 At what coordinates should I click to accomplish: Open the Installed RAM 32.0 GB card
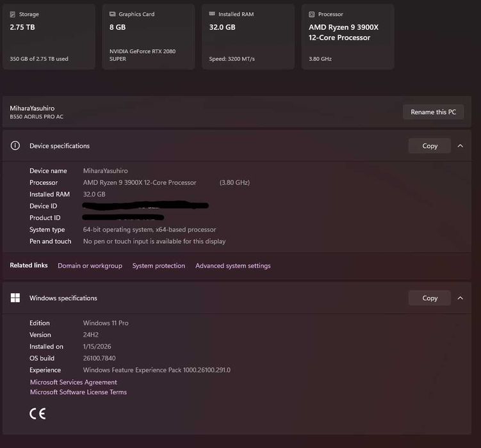[x=248, y=36]
